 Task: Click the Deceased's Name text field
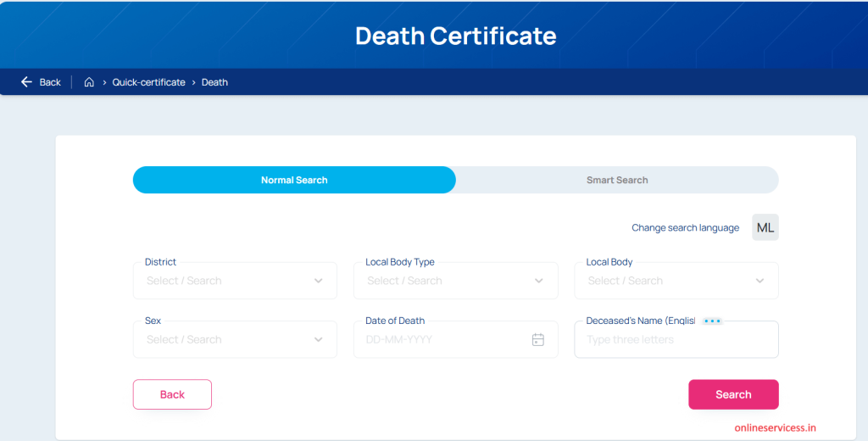coord(676,340)
